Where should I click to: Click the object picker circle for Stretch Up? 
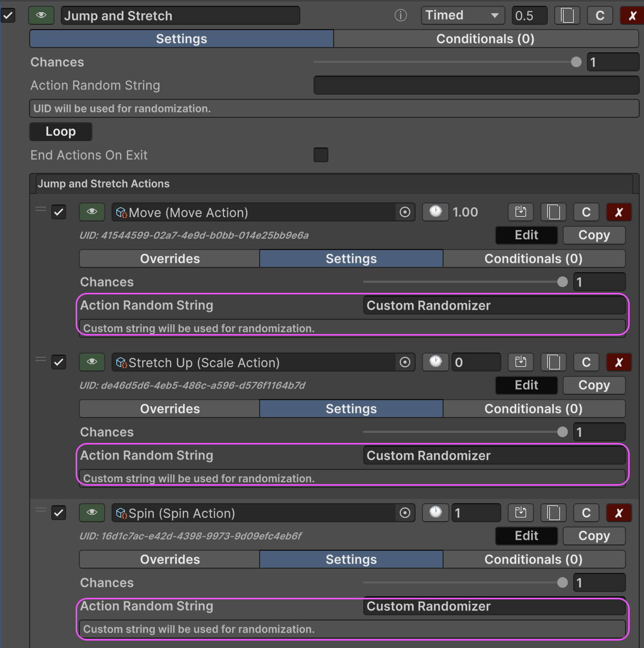pos(405,363)
